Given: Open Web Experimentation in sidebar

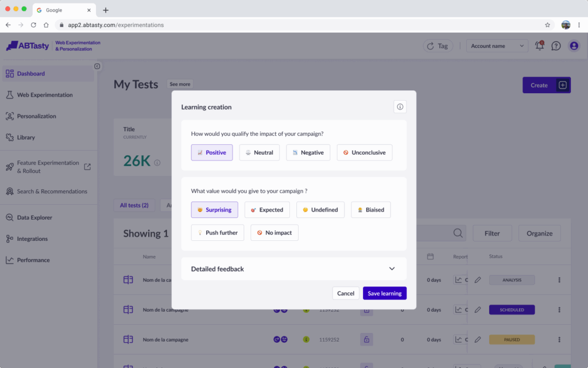Looking at the screenshot, I should [45, 95].
